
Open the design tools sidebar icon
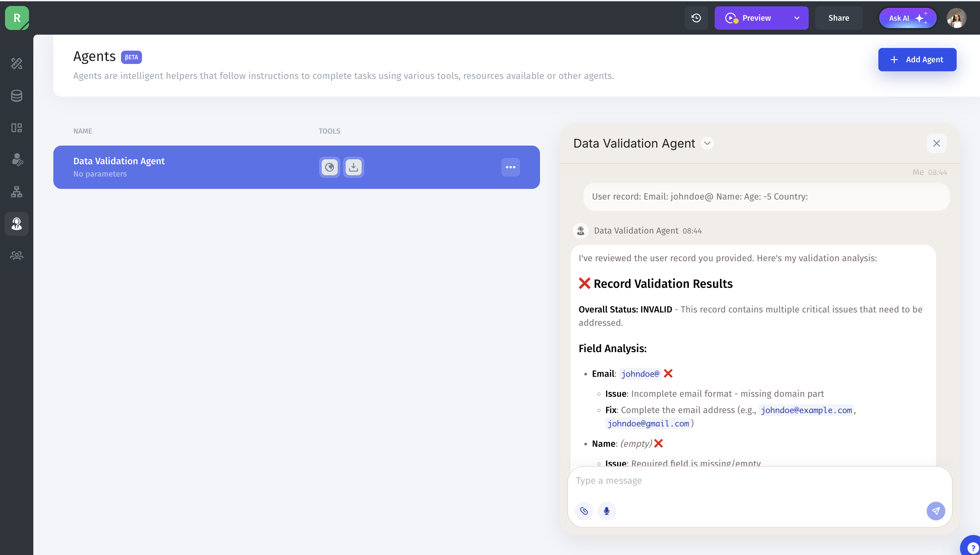16,63
